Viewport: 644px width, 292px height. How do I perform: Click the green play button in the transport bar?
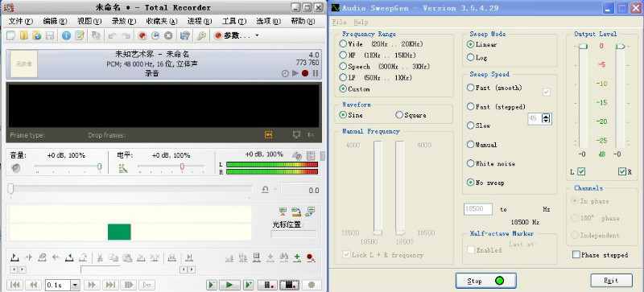coord(229,285)
